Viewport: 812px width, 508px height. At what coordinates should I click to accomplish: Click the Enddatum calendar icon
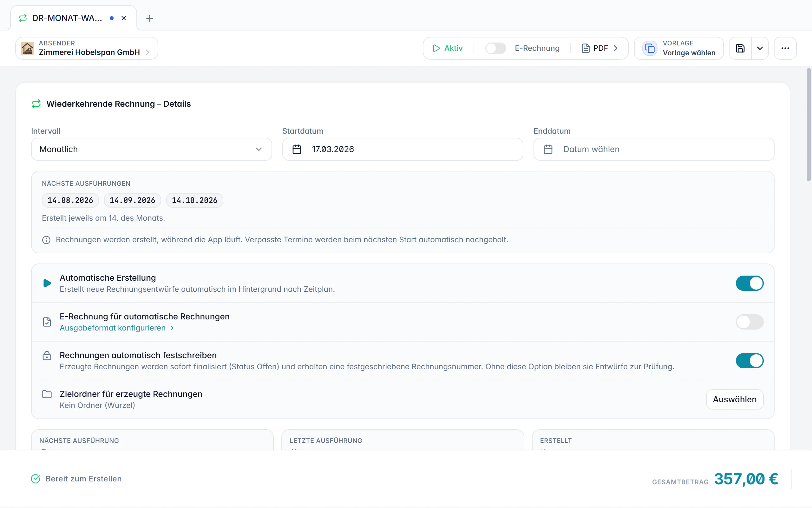click(548, 149)
